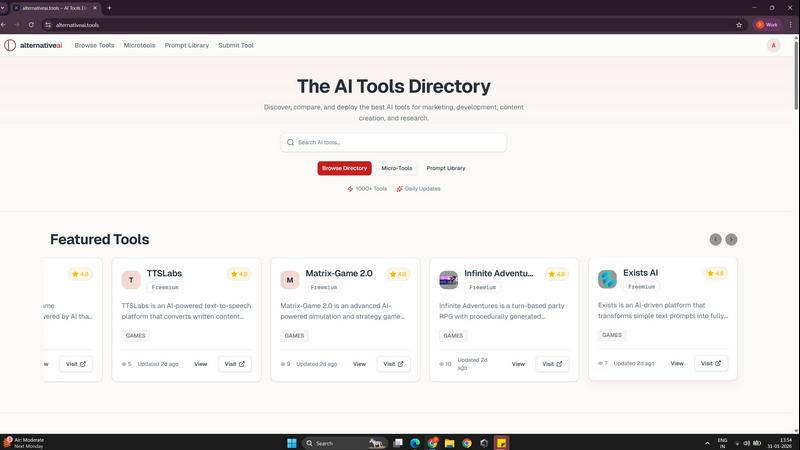Screen dimensions: 800x450
Task: Open Microtools in the navigation
Action: coord(139,45)
